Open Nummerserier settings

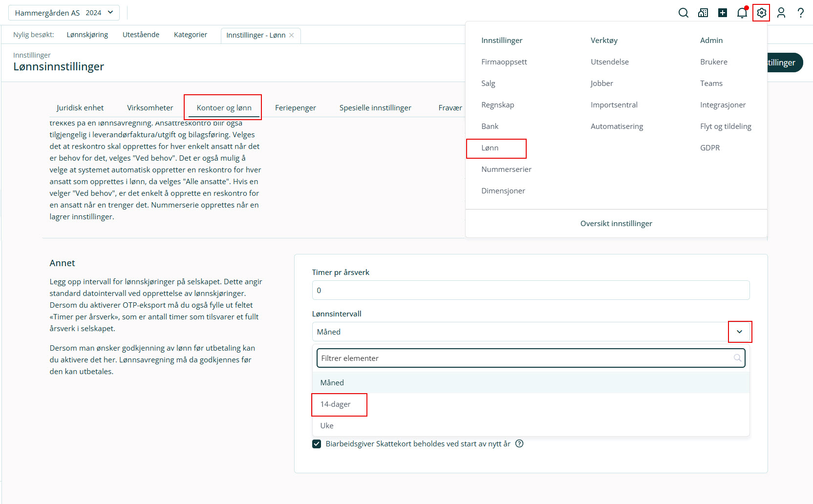(507, 169)
